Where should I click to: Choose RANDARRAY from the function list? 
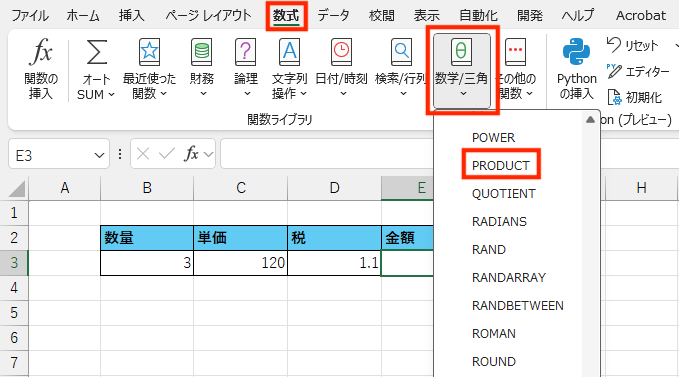pyautogui.click(x=509, y=277)
